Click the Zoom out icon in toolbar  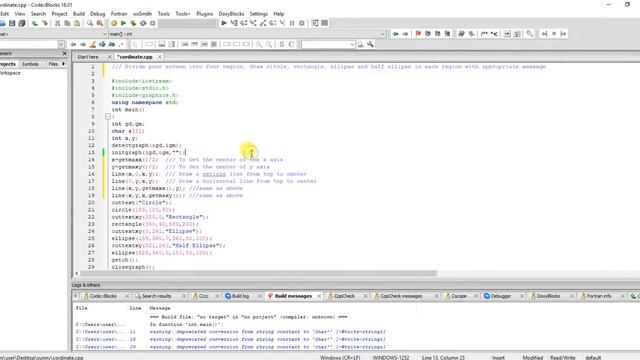269,44
